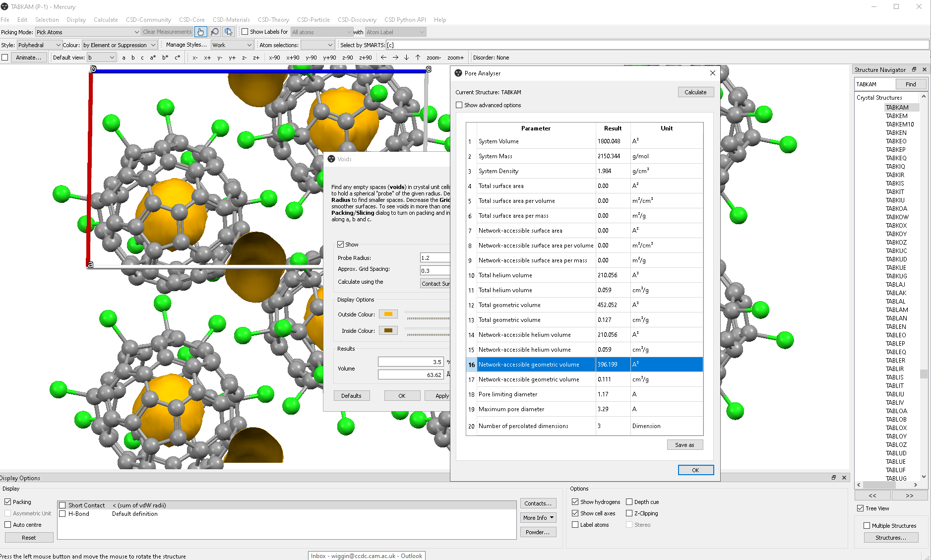Click the up arrow view icon
The image size is (931, 560).
(x=418, y=58)
